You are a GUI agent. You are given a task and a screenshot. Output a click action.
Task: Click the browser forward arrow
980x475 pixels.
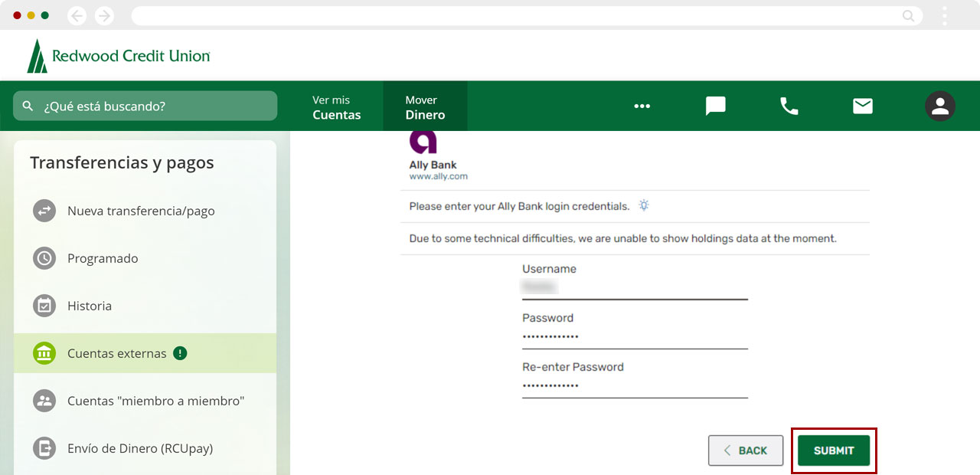pyautogui.click(x=104, y=15)
